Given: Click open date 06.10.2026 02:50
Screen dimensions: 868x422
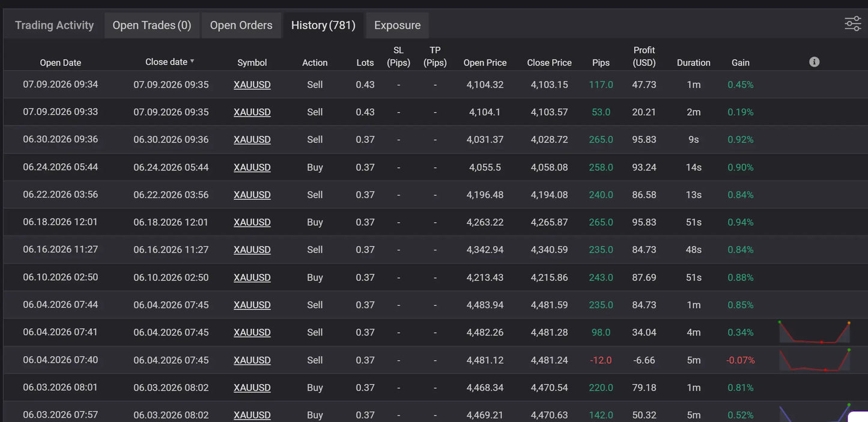Looking at the screenshot, I should coord(60,277).
